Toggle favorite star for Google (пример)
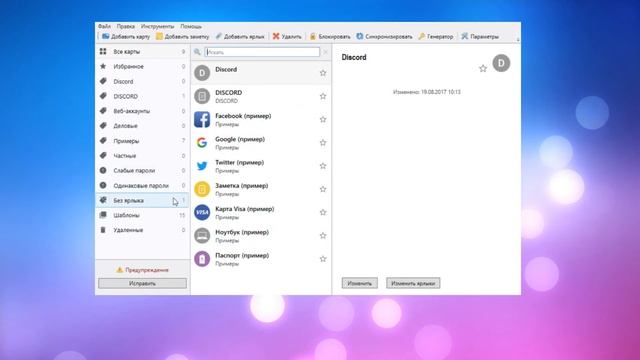This screenshot has width=640, height=360. click(x=323, y=142)
